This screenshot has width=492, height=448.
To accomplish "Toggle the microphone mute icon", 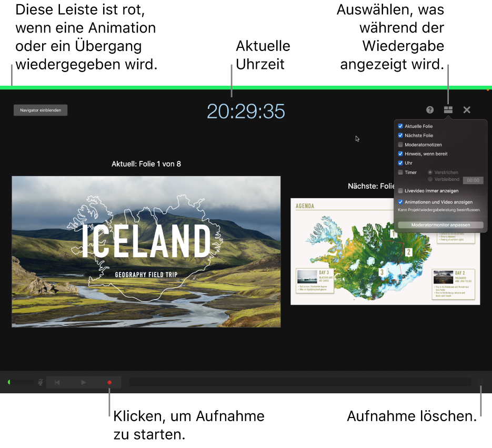I will pos(41,382).
